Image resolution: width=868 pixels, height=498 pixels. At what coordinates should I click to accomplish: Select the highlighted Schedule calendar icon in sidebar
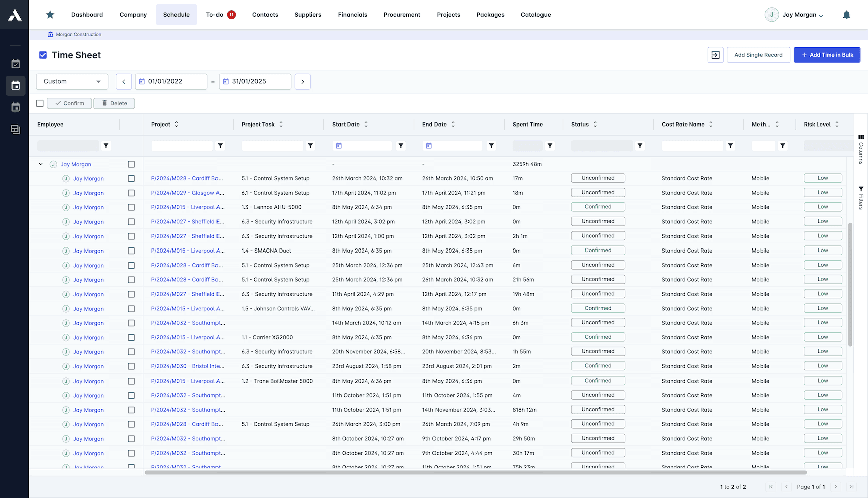tap(15, 85)
